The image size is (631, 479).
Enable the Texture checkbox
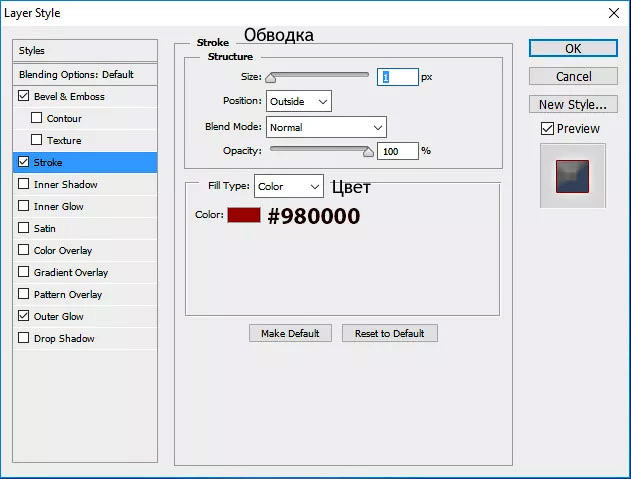pos(36,140)
